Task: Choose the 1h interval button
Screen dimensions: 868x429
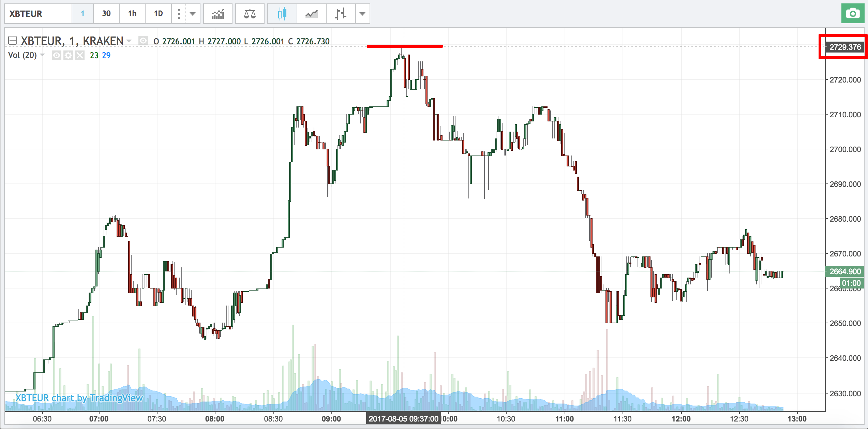Action: click(132, 14)
